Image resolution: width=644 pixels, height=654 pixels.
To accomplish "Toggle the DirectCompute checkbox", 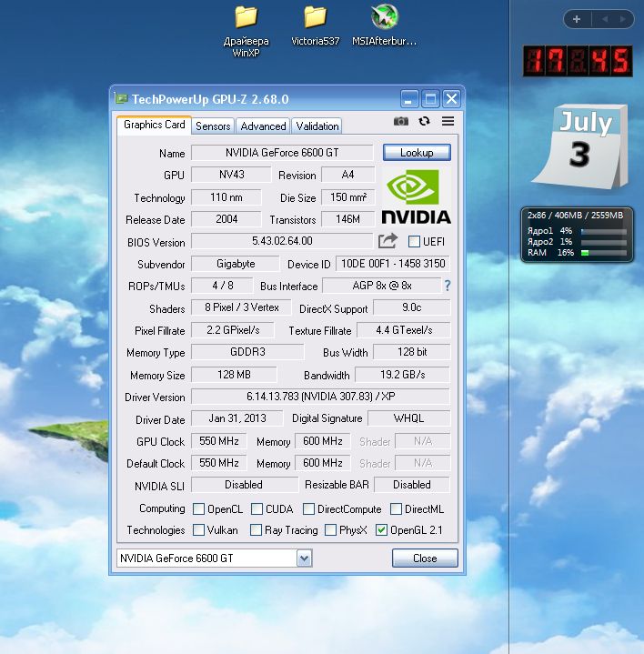I will click(x=308, y=508).
